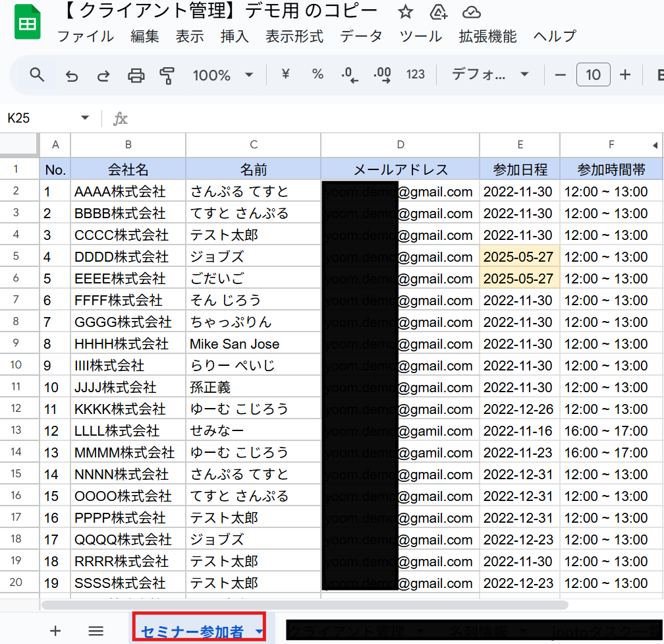Open the in-sheet search tool

pyautogui.click(x=36, y=74)
